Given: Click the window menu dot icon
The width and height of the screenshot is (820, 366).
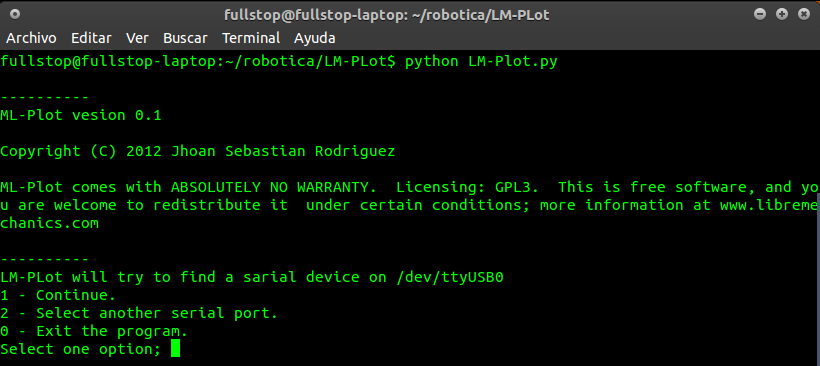Looking at the screenshot, I should (x=15, y=14).
